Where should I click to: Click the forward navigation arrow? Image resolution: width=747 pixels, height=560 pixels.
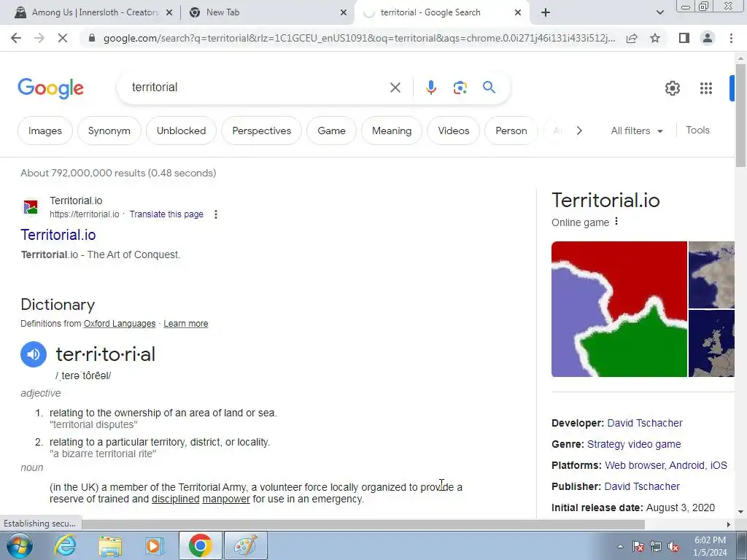(39, 38)
